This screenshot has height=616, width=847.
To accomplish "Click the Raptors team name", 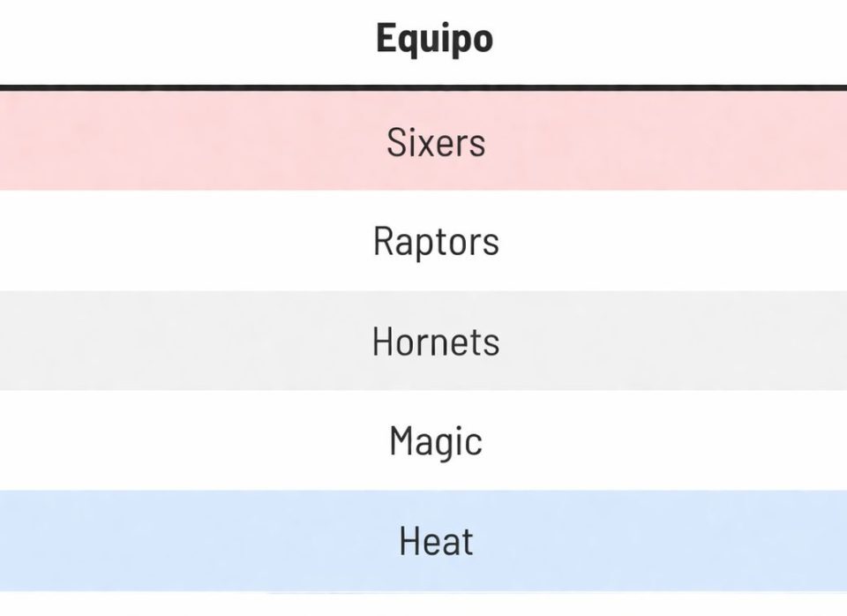I will [x=436, y=242].
